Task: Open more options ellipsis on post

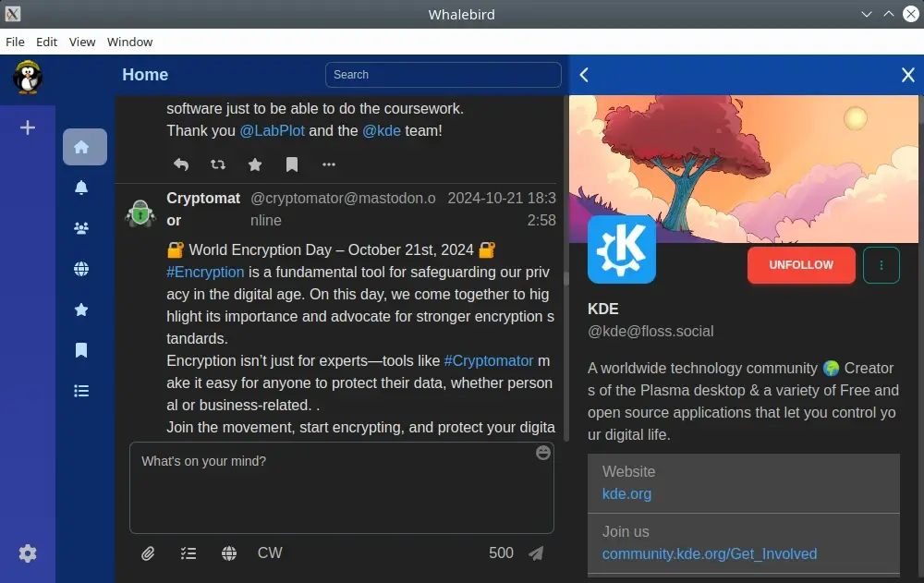Action: pos(329,164)
